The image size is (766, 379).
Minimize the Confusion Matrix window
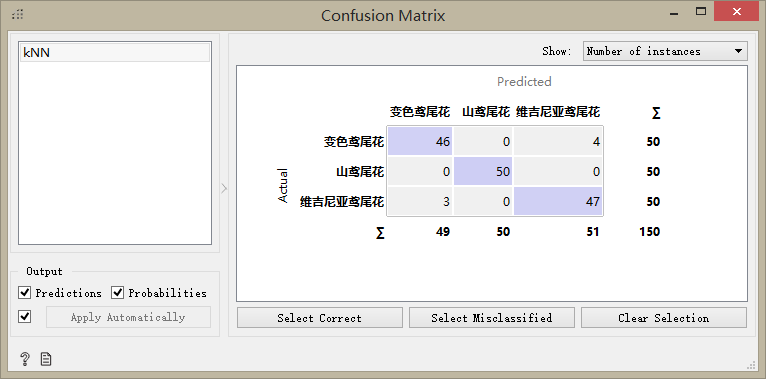[677, 11]
